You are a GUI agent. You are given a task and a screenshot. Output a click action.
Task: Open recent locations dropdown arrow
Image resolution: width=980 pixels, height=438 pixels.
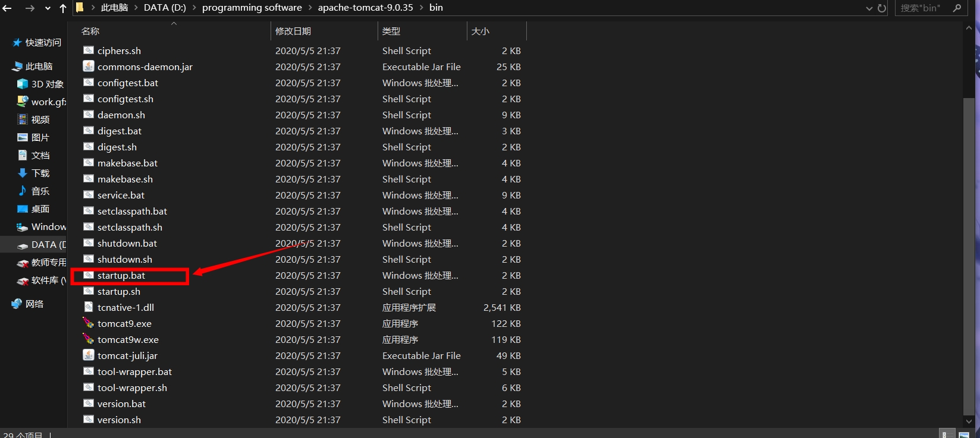click(48, 8)
